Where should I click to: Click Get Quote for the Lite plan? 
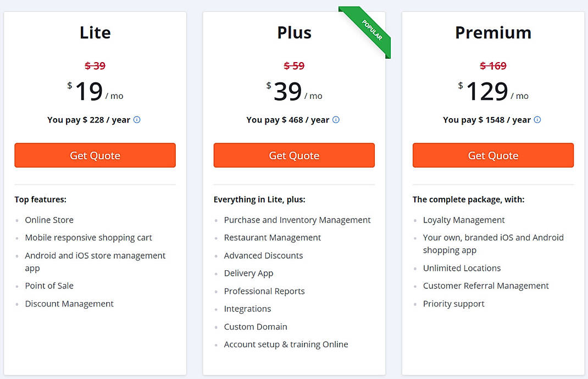click(x=95, y=155)
